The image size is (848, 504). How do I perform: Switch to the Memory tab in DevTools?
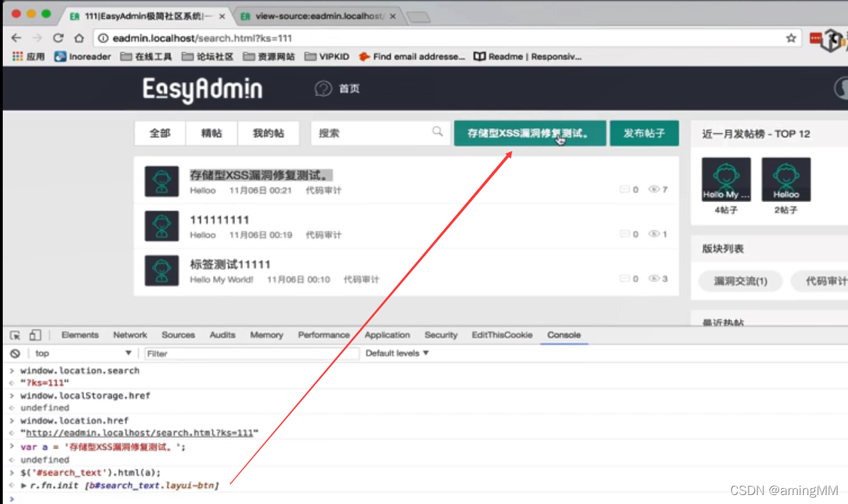pyautogui.click(x=267, y=335)
